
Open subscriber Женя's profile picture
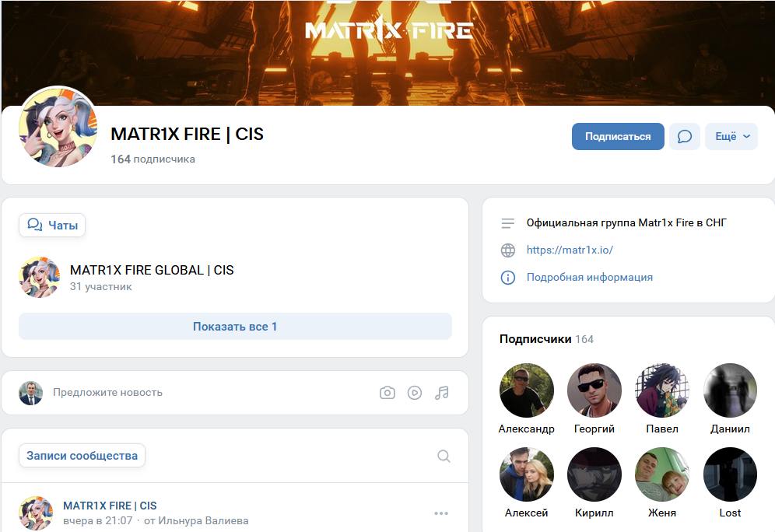tap(662, 474)
